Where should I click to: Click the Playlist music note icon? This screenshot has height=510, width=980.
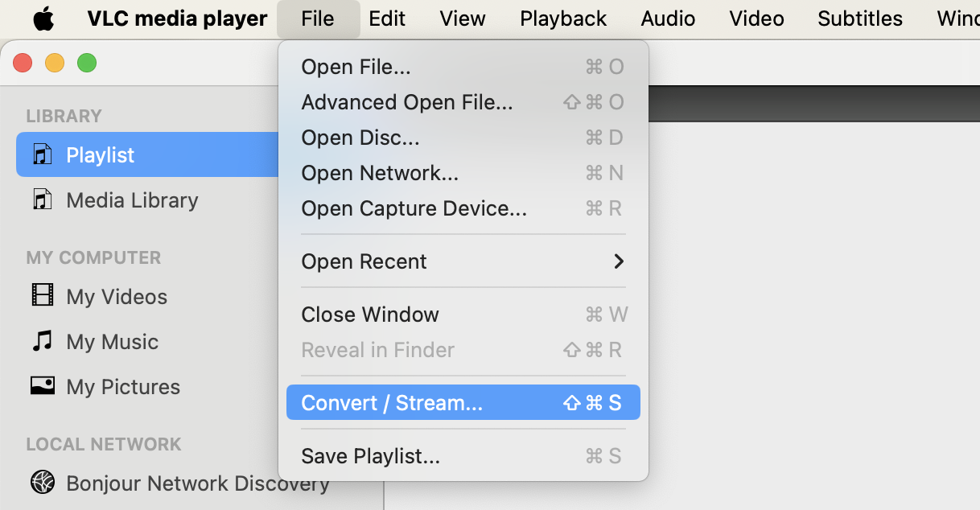(x=44, y=154)
